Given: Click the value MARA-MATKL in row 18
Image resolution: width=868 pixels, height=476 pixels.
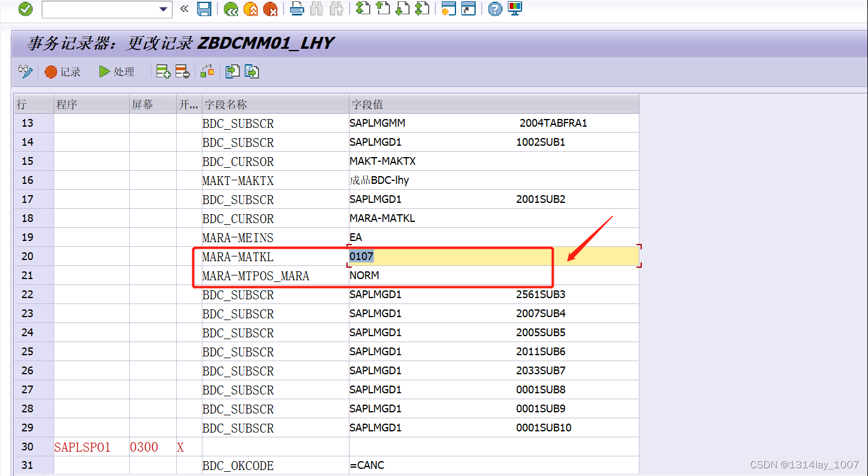Looking at the screenshot, I should tap(382, 218).
